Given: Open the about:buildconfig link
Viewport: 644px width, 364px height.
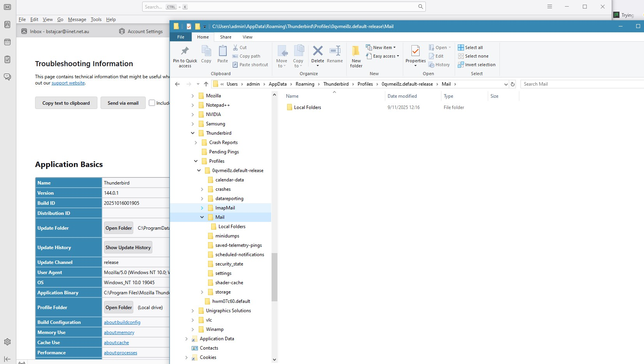Looking at the screenshot, I should coord(122,322).
